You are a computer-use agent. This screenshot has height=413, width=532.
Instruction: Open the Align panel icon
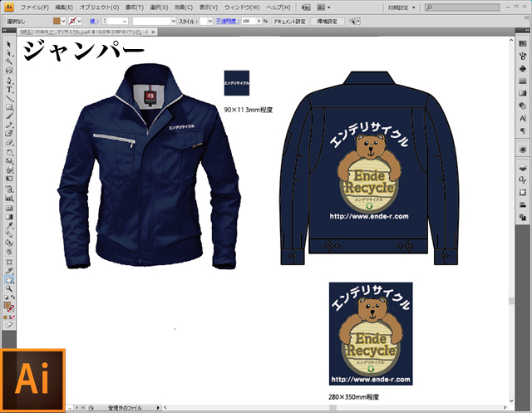coord(523,204)
